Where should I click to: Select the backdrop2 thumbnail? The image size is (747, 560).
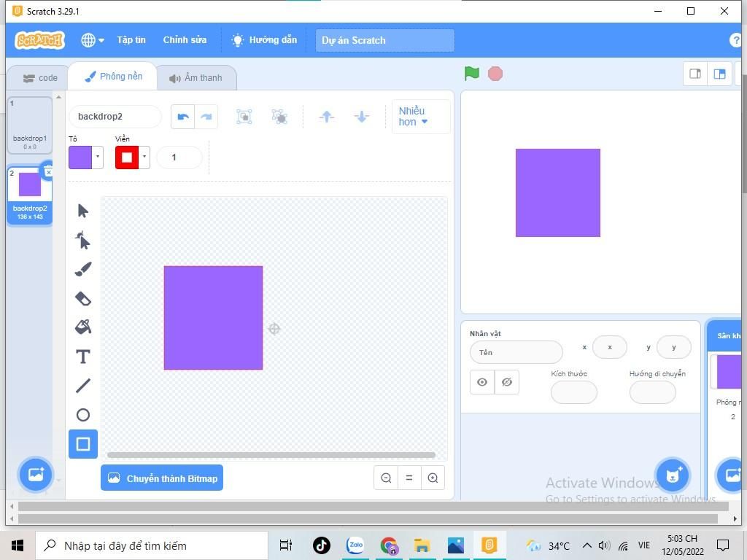pyautogui.click(x=29, y=194)
